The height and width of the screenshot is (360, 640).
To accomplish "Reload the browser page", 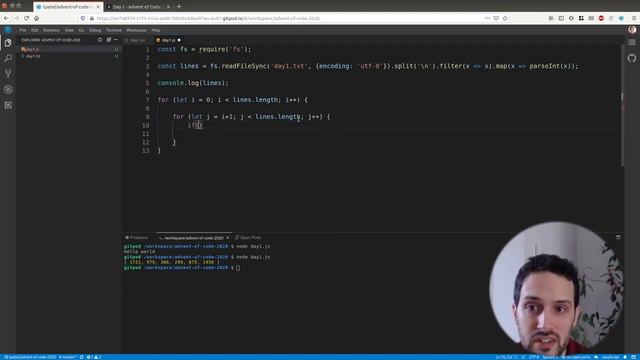I will coord(27,18).
